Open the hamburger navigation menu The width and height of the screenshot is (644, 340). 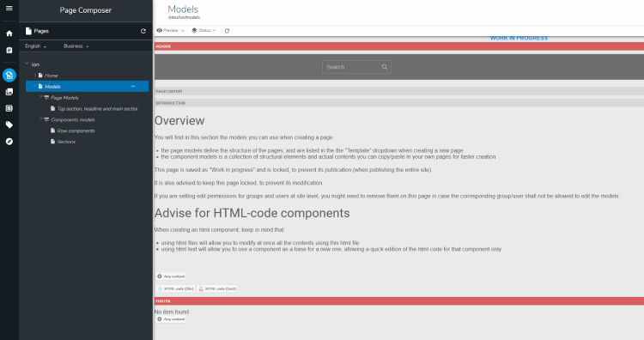[9, 9]
